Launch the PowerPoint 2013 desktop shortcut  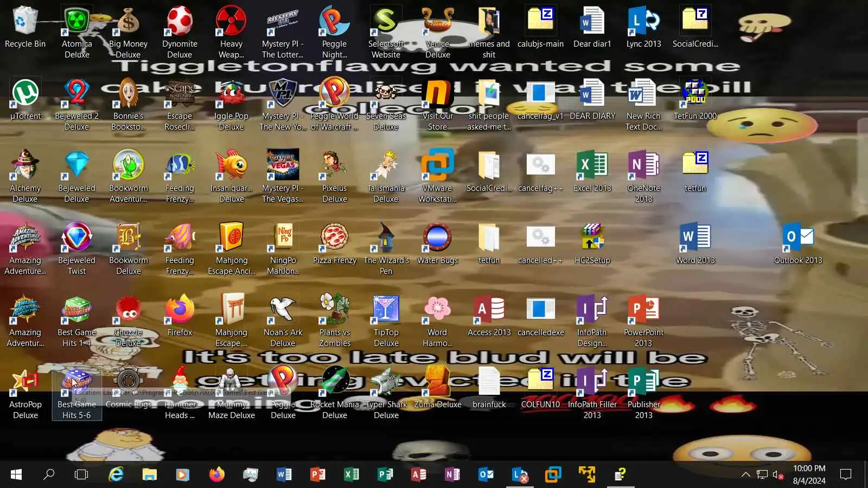coord(643,321)
